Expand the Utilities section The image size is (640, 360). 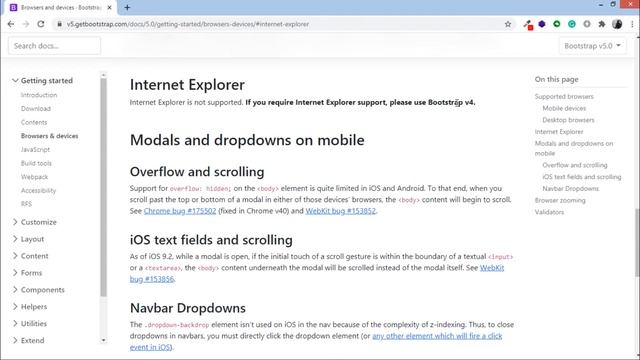click(x=30, y=323)
